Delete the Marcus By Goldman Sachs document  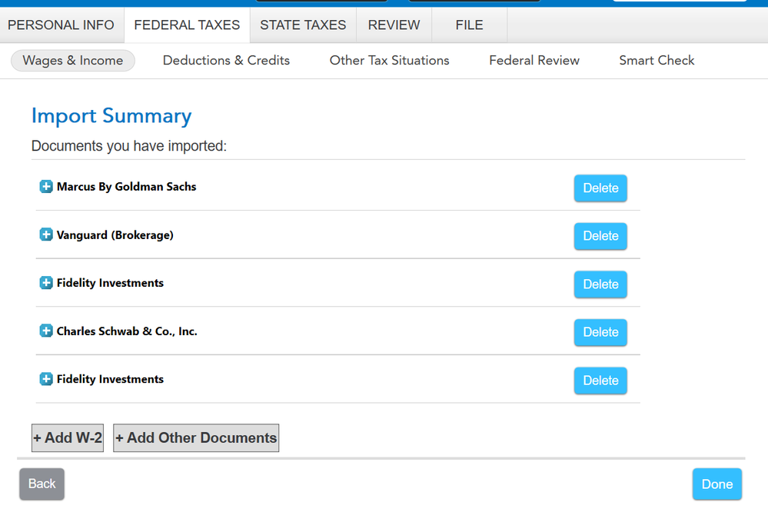click(x=600, y=188)
